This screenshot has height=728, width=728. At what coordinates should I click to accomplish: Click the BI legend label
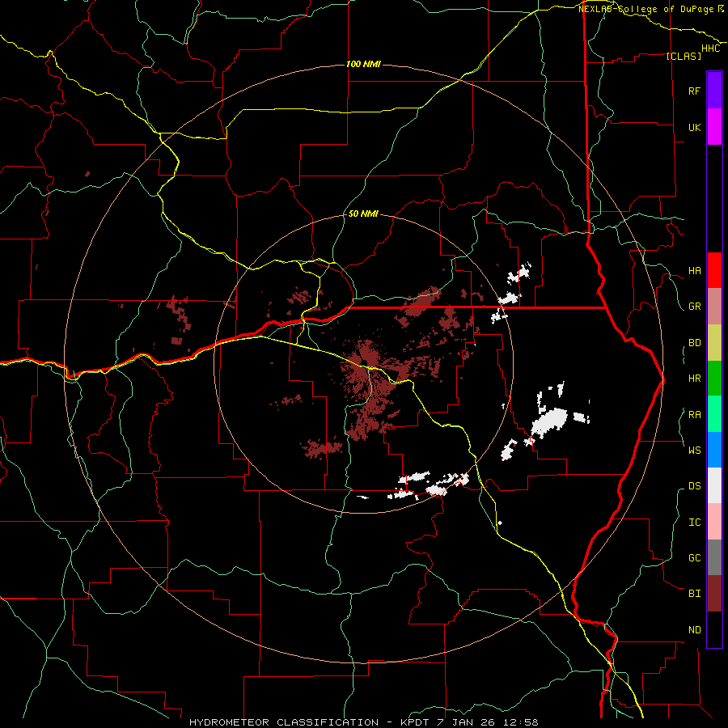694,594
